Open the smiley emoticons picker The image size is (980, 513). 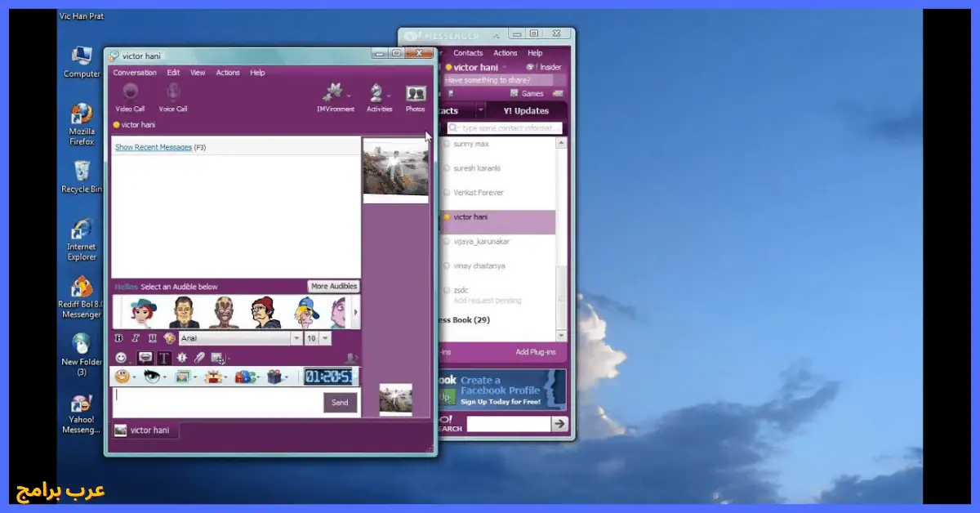121,358
